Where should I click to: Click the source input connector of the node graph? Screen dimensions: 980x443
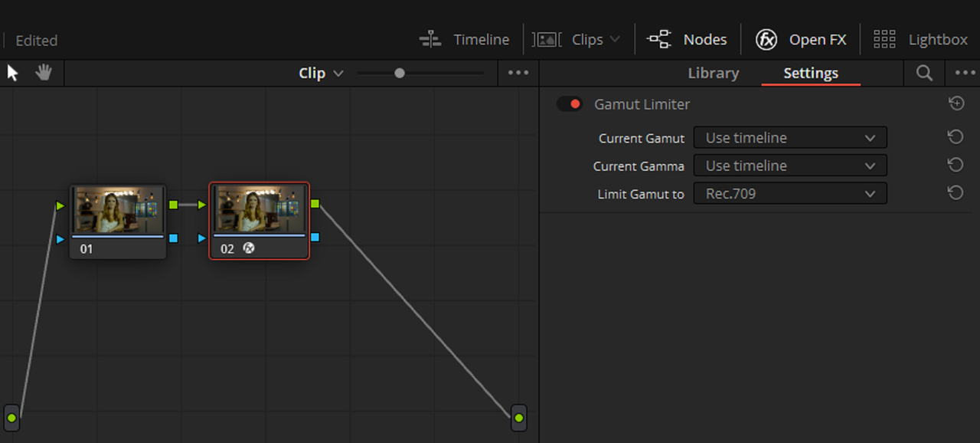click(11, 418)
